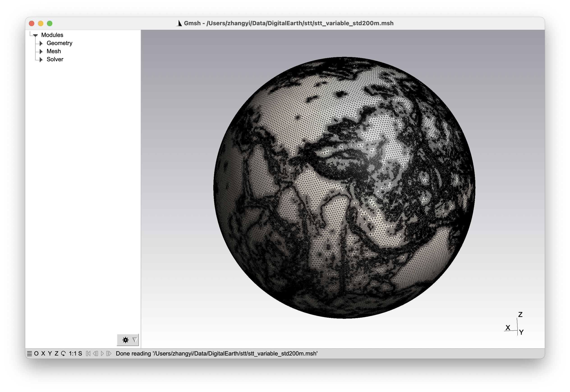Toggle the menu panel via the status bar hamburger icon
The image size is (570, 392).
[x=30, y=354]
